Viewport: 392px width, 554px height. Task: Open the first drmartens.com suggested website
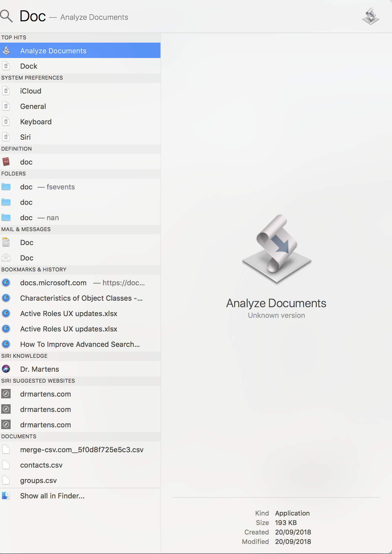(x=46, y=394)
